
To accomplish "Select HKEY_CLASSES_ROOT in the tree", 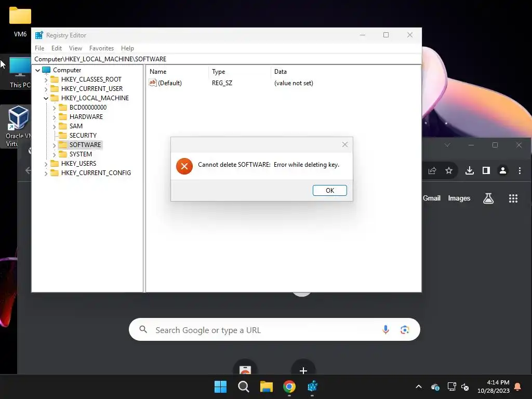I will pos(91,79).
